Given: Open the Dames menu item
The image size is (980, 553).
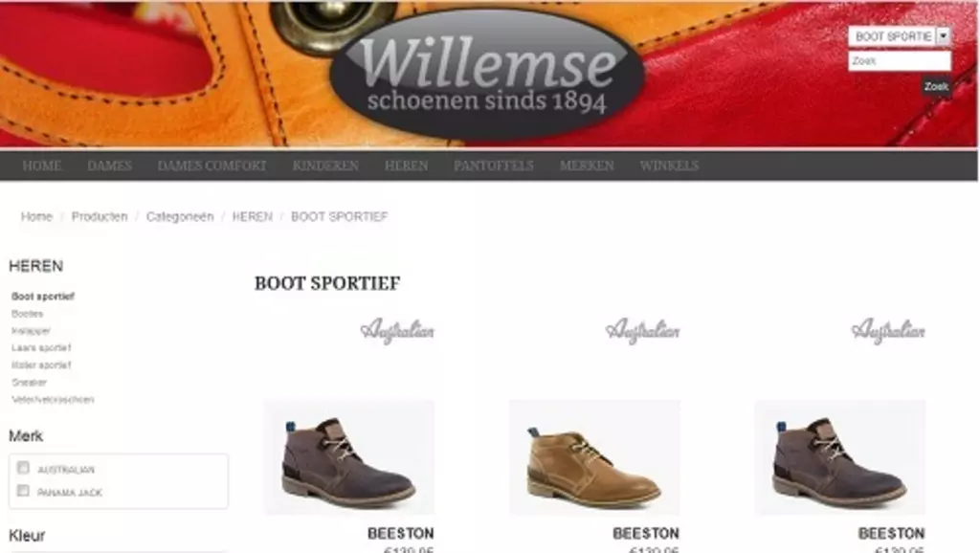Looking at the screenshot, I should [x=109, y=166].
